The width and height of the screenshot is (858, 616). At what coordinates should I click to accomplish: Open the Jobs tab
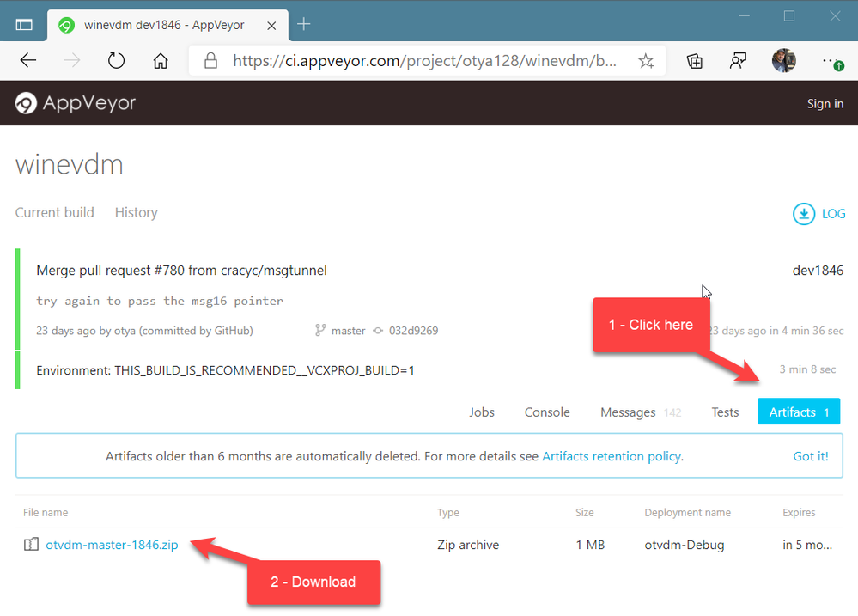[x=482, y=412]
